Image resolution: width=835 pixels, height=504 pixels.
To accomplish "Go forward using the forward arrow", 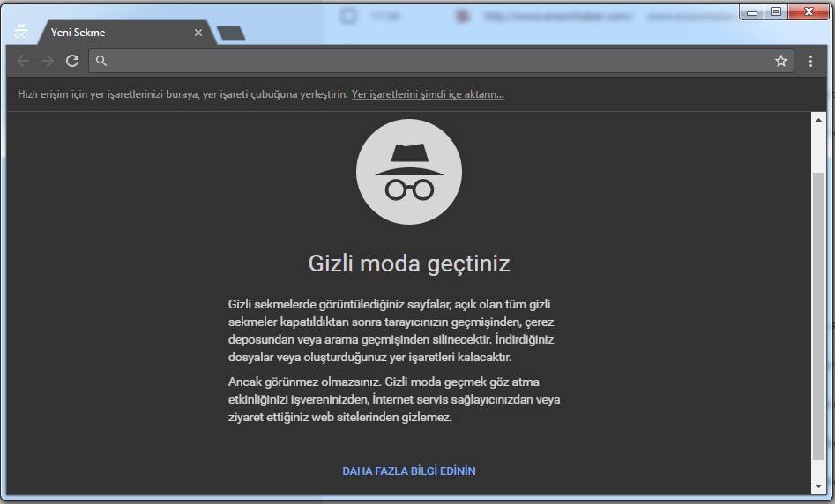I will 48,61.
